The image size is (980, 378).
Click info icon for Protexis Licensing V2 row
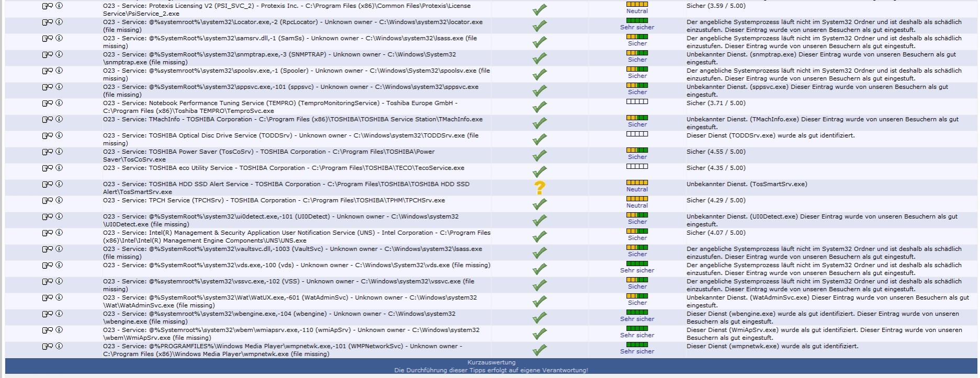(59, 6)
